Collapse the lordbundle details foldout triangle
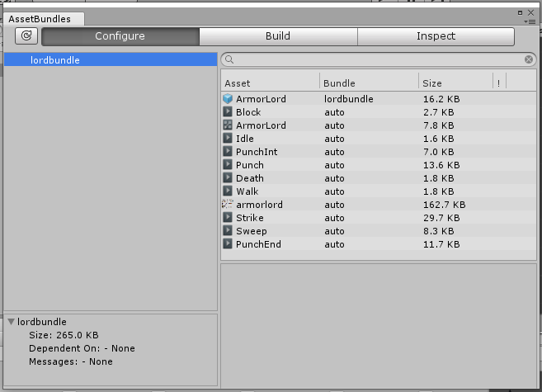The width and height of the screenshot is (542, 392). (x=11, y=322)
